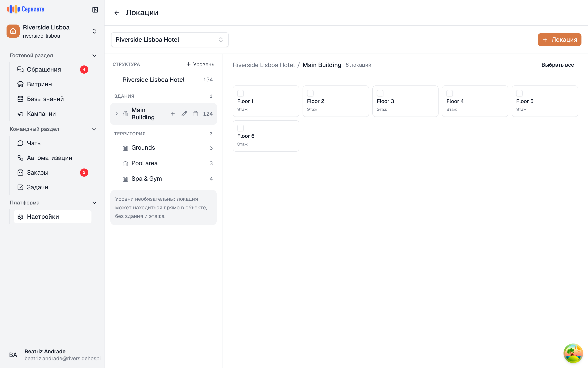Click the + Уровень button
588x368 pixels.
tap(200, 64)
